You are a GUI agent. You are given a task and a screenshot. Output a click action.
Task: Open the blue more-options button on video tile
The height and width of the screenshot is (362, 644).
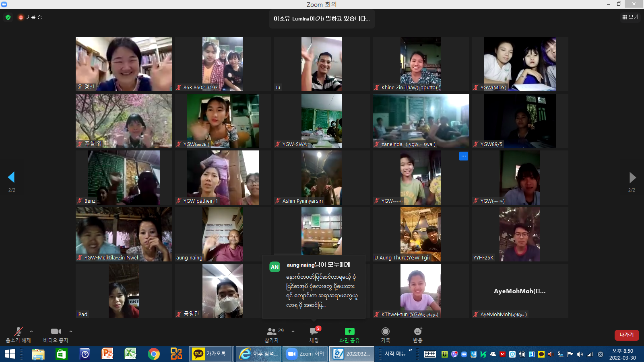(464, 156)
